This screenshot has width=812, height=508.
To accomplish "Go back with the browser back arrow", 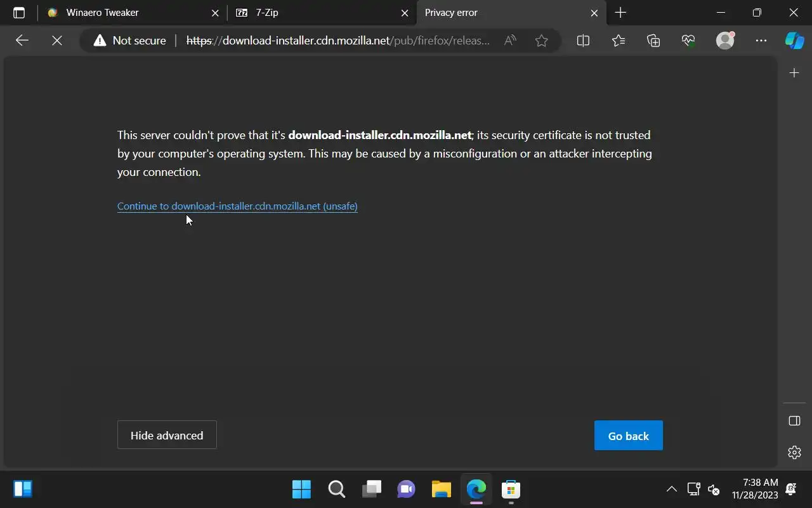I will 22,41.
